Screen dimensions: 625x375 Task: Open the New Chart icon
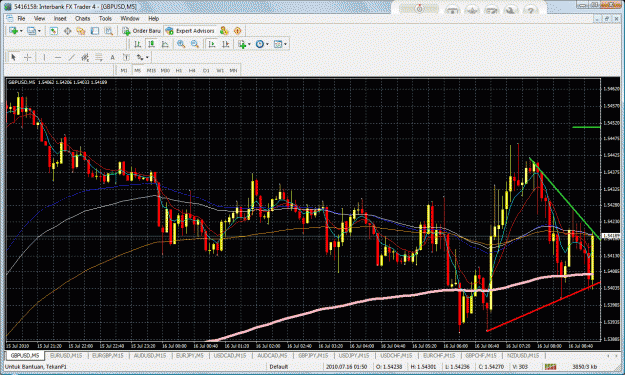coord(13,31)
